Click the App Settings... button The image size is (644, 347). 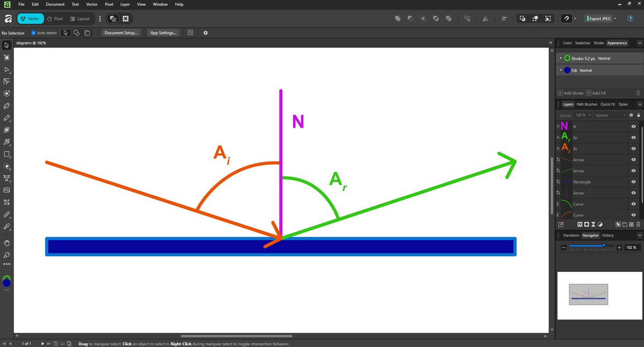point(164,33)
